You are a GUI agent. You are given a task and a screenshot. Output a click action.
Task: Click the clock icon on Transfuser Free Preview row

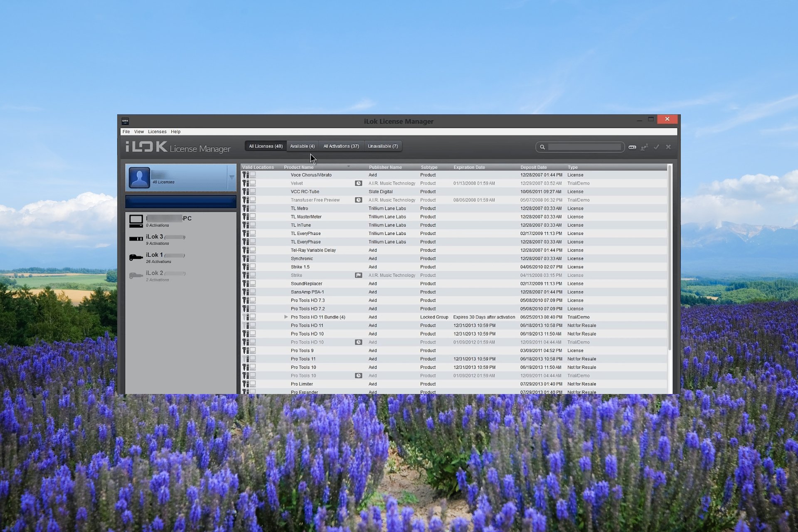coord(358,200)
